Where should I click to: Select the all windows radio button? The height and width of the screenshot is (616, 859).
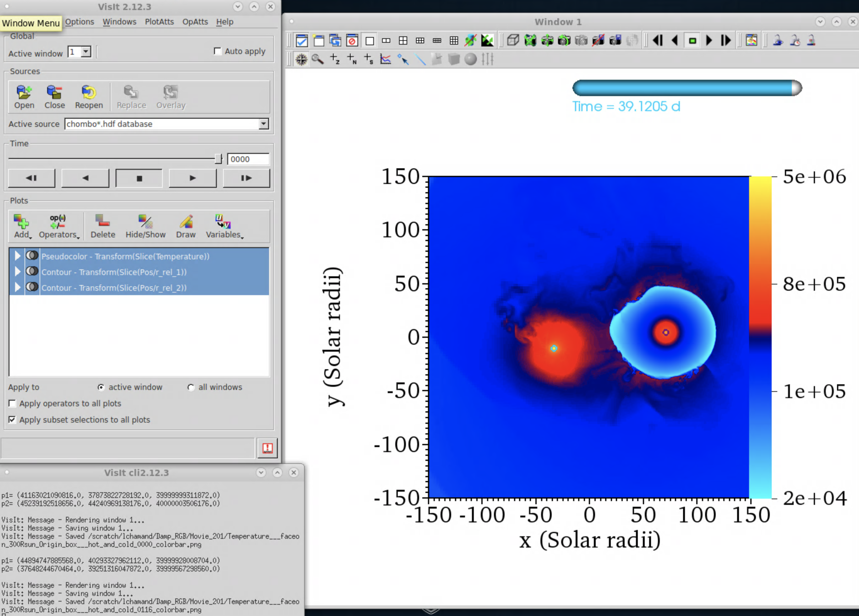[x=191, y=387]
